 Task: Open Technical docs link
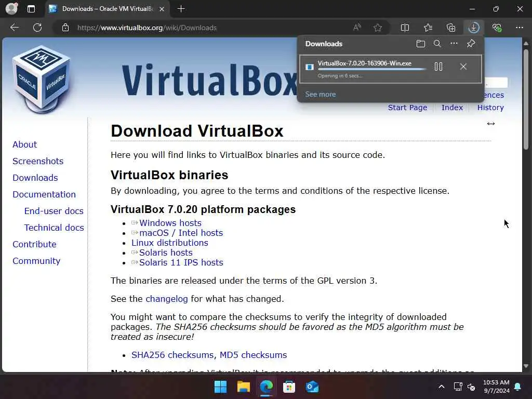54,228
